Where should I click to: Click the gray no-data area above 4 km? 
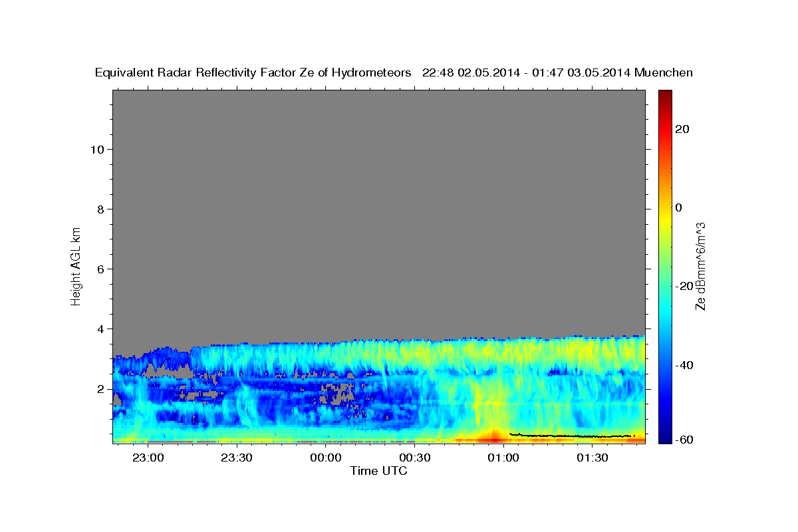378,213
